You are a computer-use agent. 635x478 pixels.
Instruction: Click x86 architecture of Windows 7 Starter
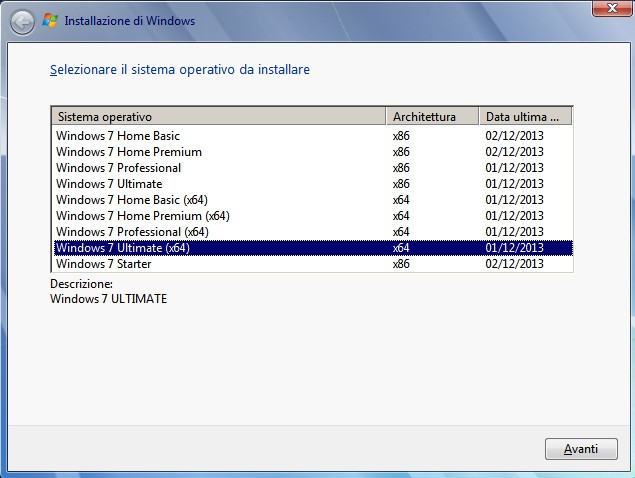(401, 264)
